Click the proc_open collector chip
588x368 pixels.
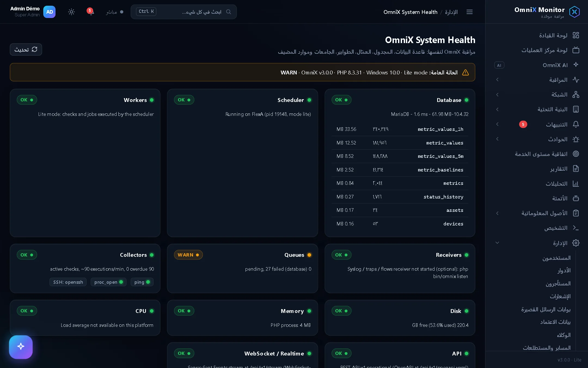(x=109, y=282)
